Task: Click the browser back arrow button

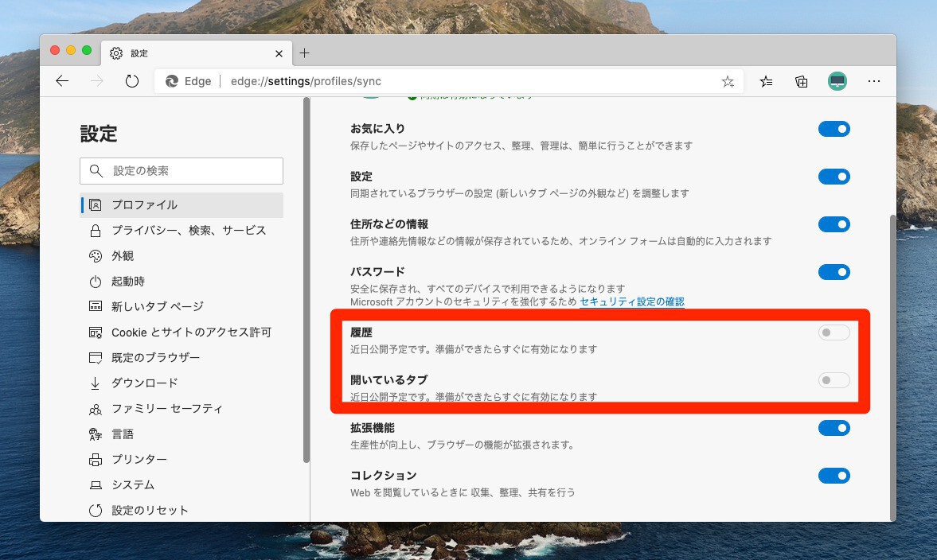Action: pos(62,81)
